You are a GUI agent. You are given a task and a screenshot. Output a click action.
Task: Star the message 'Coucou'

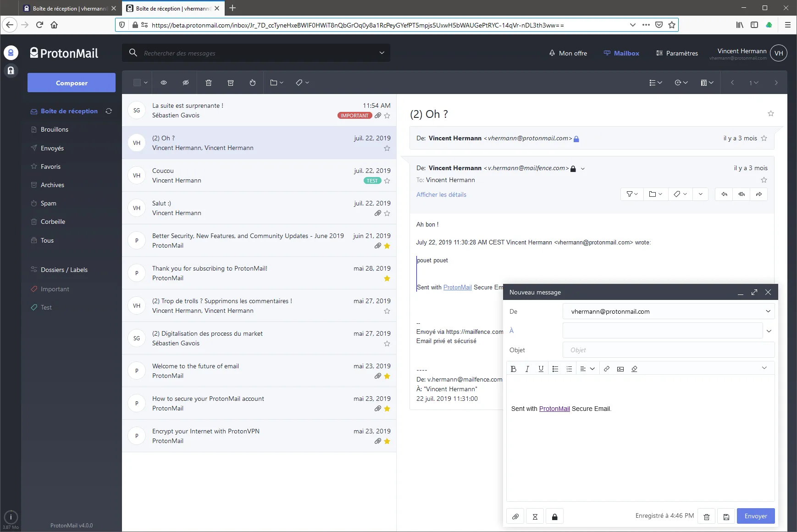pos(387,181)
